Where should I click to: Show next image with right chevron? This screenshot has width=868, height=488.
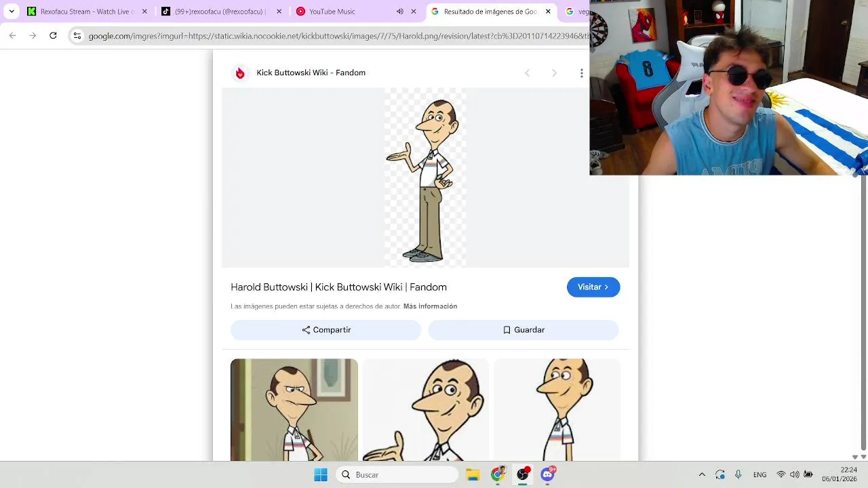click(554, 73)
